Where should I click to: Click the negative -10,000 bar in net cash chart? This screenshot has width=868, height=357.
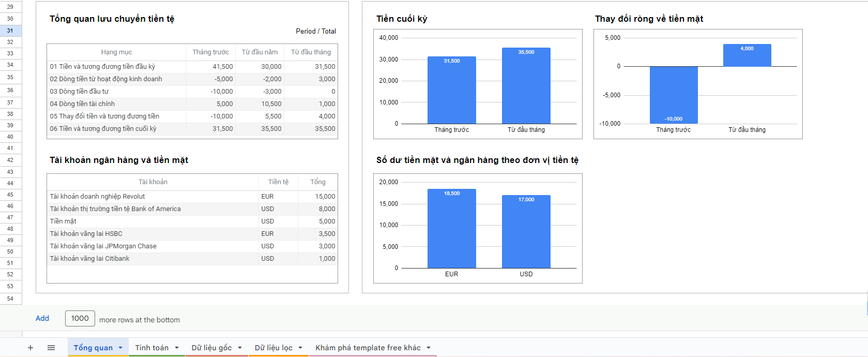(x=674, y=95)
